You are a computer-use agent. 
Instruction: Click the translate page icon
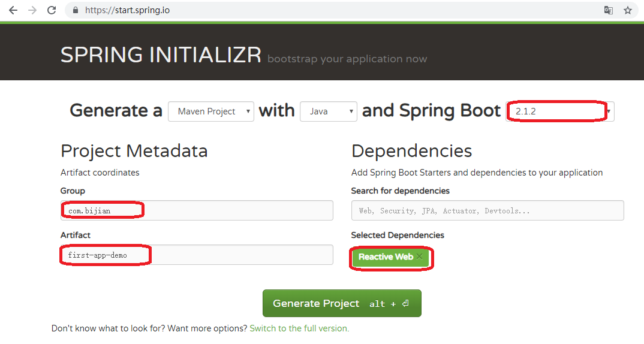pos(608,10)
